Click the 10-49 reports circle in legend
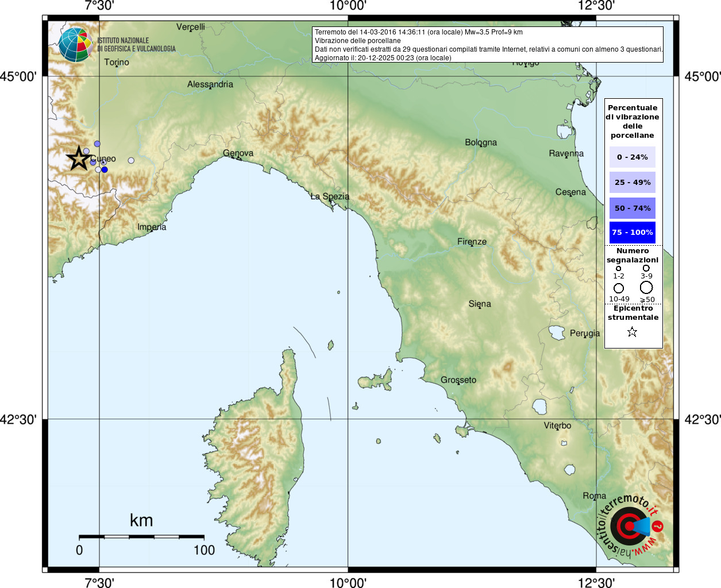 [619, 288]
